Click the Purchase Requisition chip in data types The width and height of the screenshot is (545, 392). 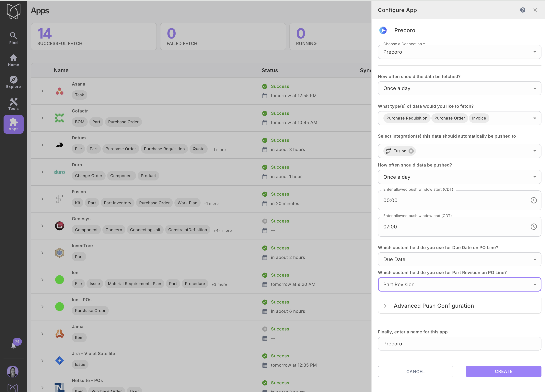[x=407, y=118]
